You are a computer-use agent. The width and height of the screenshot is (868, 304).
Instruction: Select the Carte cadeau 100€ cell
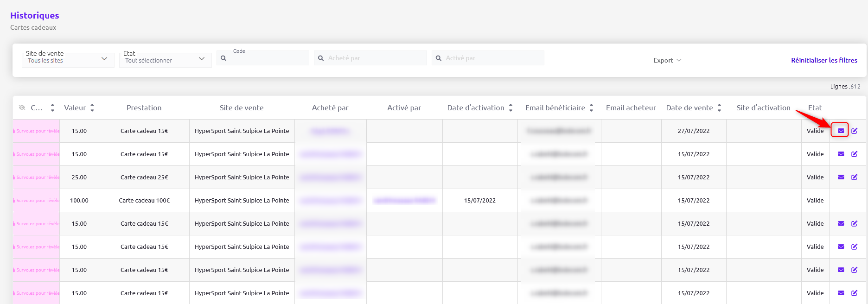coord(144,200)
